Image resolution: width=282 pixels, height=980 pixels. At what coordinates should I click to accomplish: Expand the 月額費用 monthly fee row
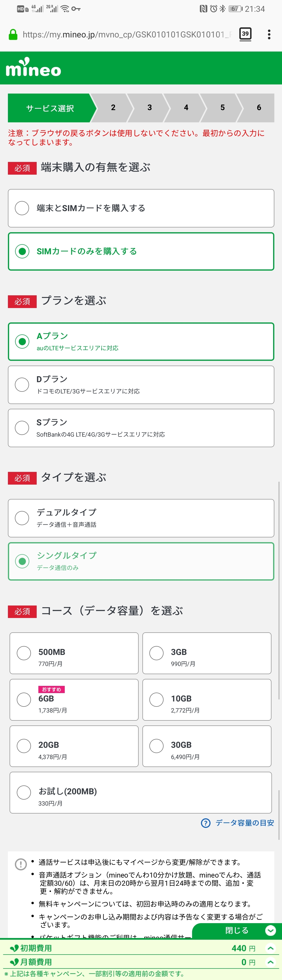[270, 962]
